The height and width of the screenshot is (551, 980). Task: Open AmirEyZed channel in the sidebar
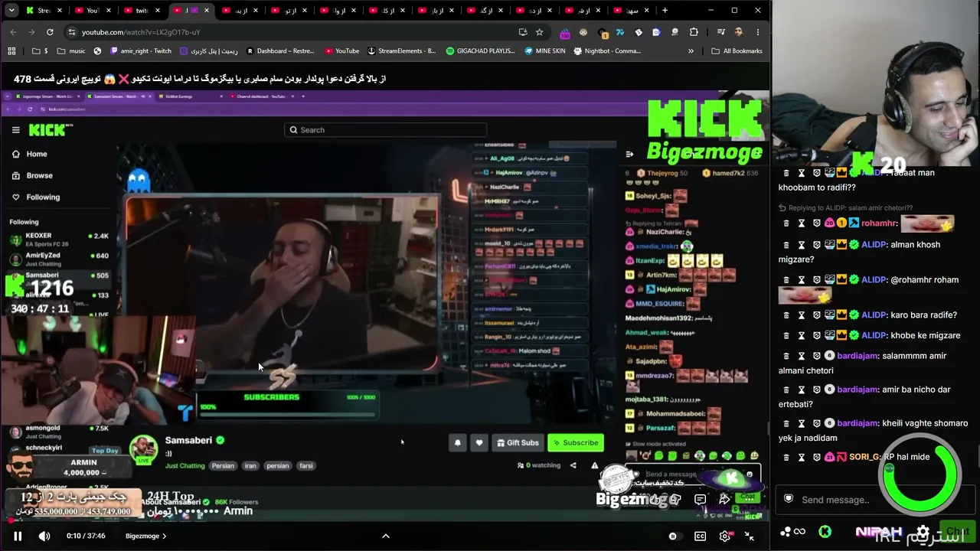point(60,258)
